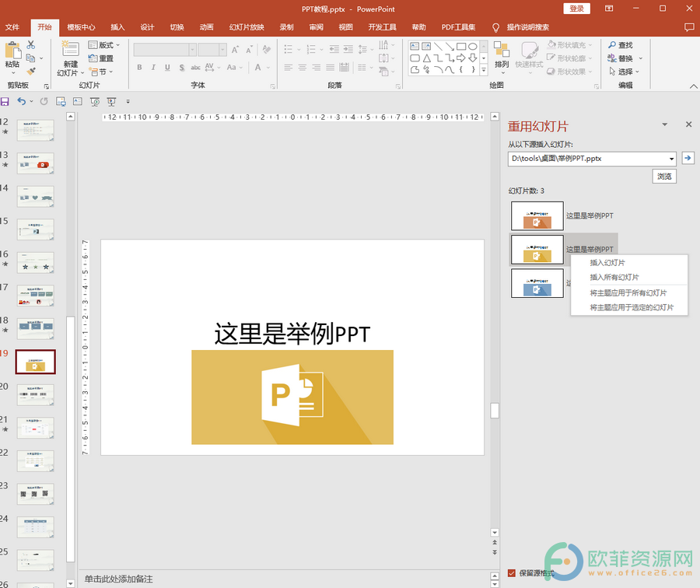Select the rectangle shape in gallery
700x588 pixels.
click(461, 46)
